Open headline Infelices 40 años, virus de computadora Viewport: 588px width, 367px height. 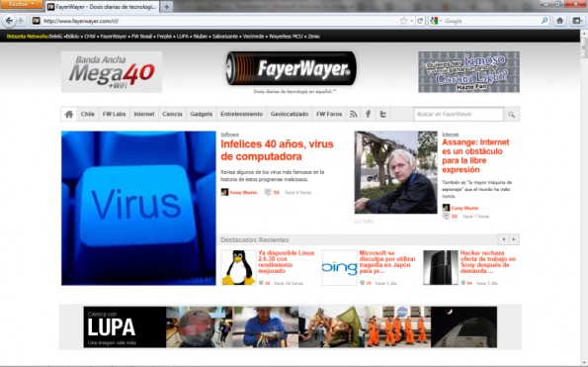(277, 150)
